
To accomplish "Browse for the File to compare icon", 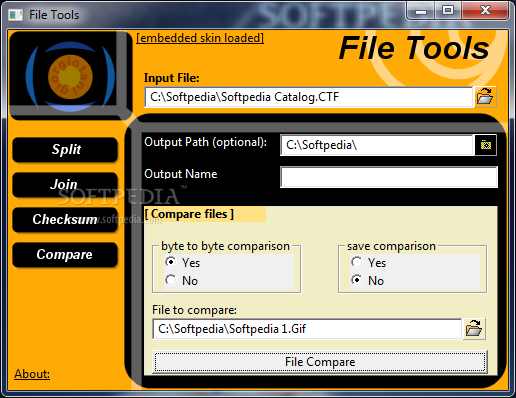I will tap(474, 329).
